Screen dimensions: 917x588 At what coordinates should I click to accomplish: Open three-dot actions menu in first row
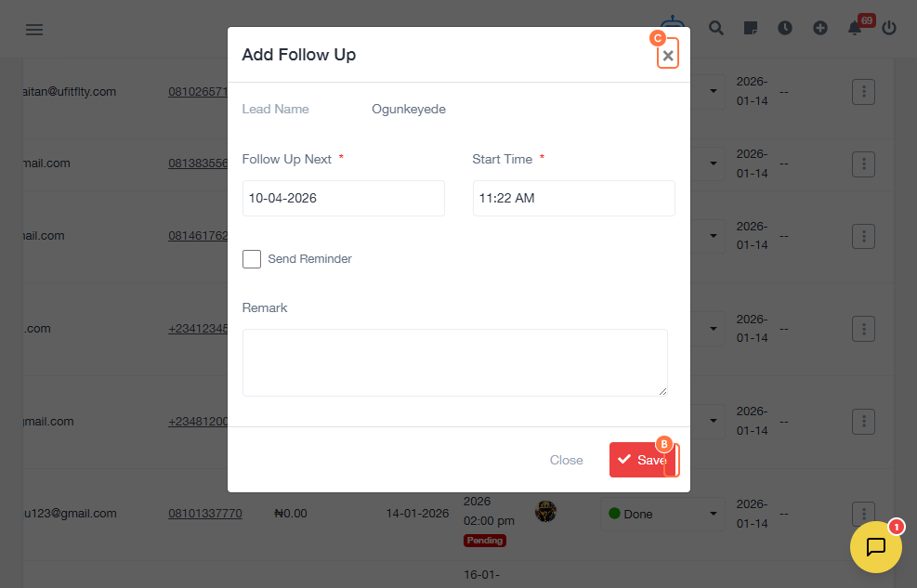pyautogui.click(x=863, y=92)
